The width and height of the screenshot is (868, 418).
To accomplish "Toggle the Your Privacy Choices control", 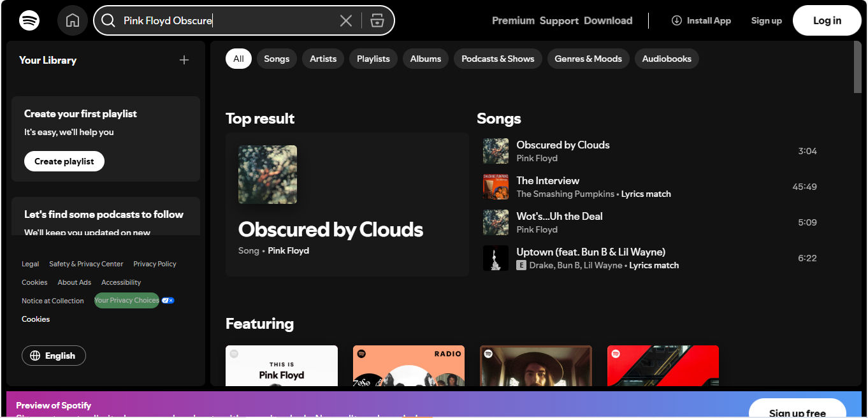I will pyautogui.click(x=167, y=300).
